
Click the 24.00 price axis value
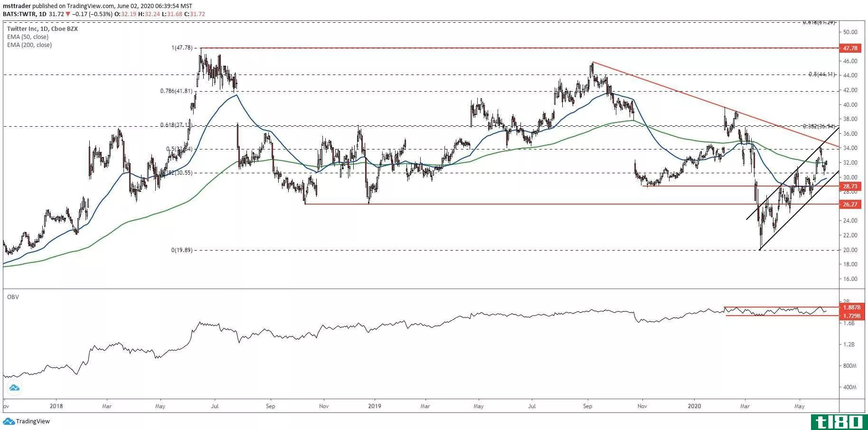point(850,221)
